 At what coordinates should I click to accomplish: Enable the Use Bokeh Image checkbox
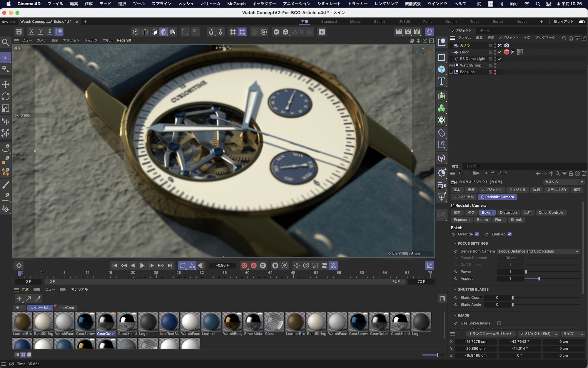point(499,323)
